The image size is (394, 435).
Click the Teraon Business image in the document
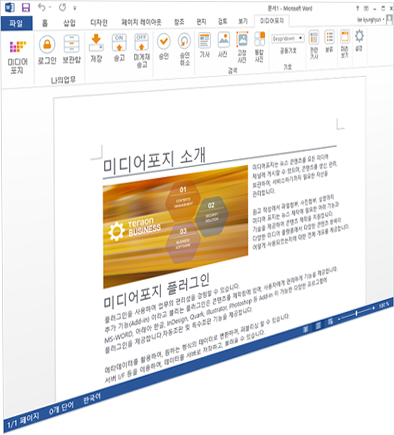coord(176,226)
